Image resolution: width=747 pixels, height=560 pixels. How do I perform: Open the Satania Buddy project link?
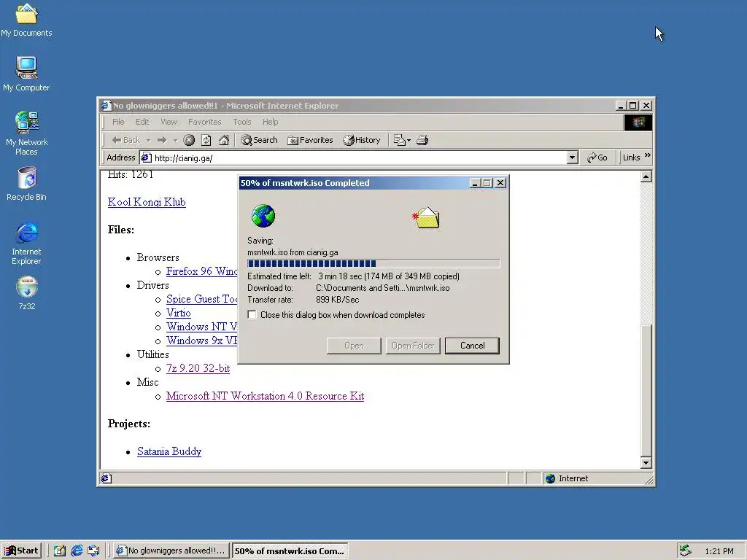pyautogui.click(x=169, y=451)
